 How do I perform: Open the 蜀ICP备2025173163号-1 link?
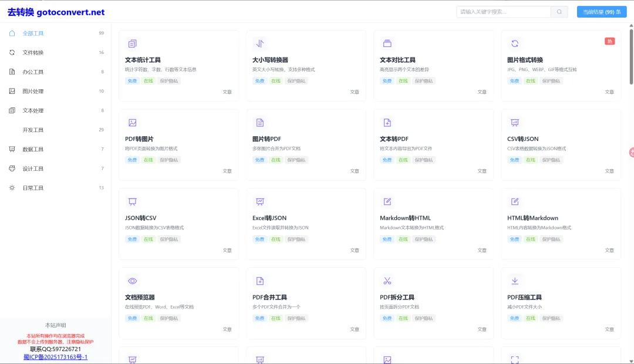(x=55, y=357)
